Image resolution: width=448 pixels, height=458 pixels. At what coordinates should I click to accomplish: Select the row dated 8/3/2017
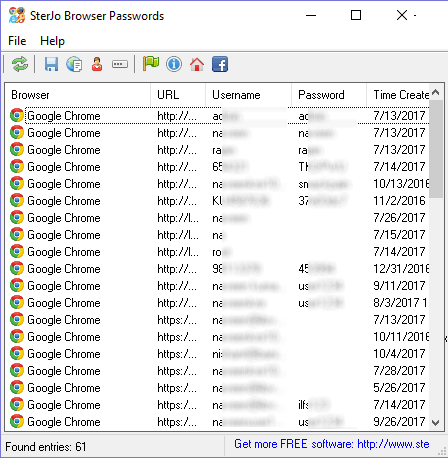pyautogui.click(x=217, y=303)
